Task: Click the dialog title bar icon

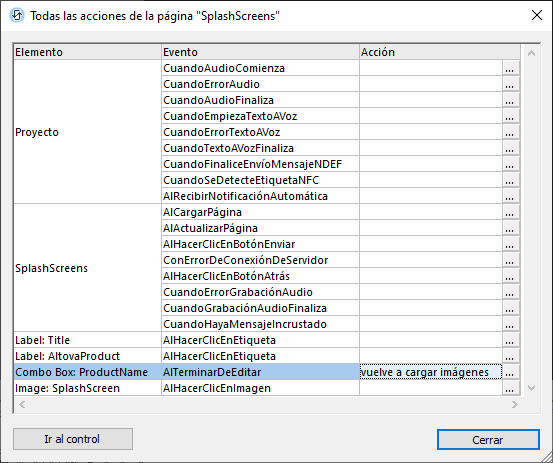Action: pyautogui.click(x=17, y=16)
